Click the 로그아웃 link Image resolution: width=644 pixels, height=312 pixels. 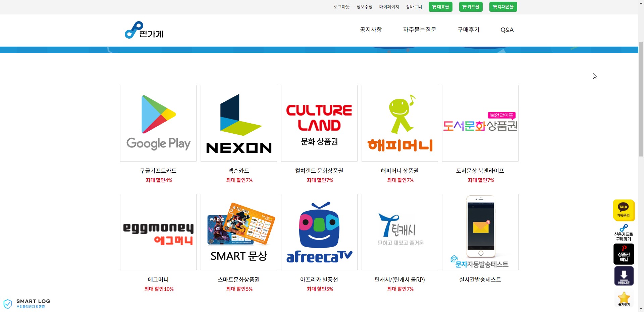pos(341,7)
